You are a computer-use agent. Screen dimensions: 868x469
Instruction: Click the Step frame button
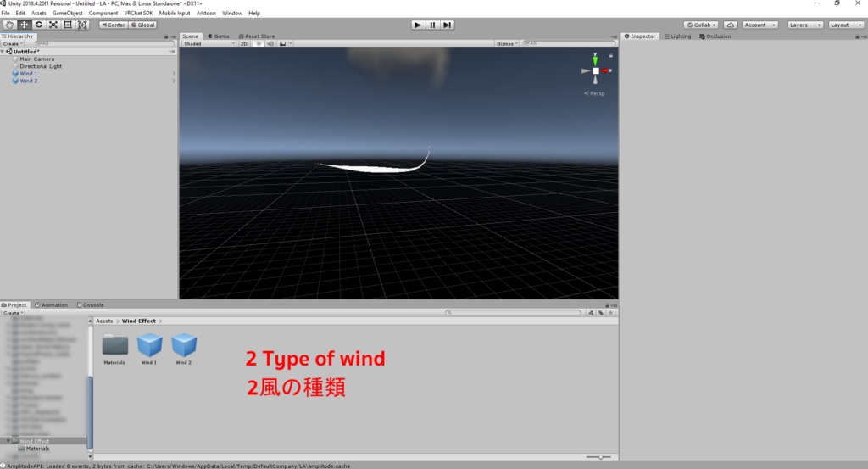tap(448, 25)
